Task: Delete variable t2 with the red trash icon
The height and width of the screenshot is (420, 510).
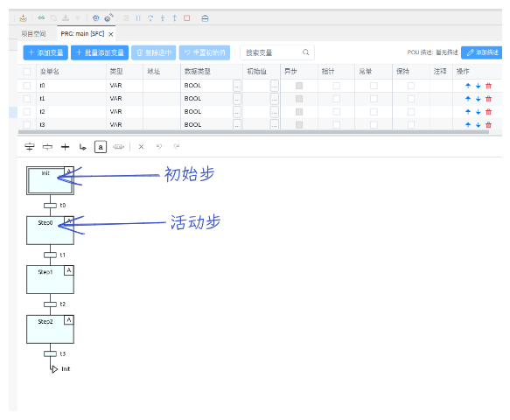Action: point(488,112)
